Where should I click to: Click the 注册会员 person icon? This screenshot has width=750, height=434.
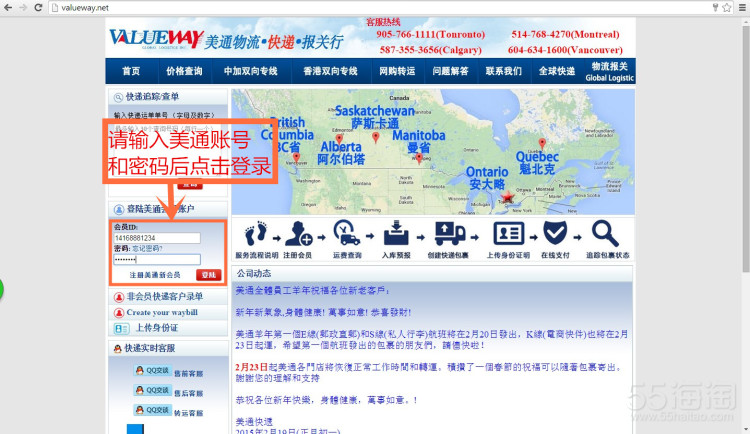click(x=299, y=234)
